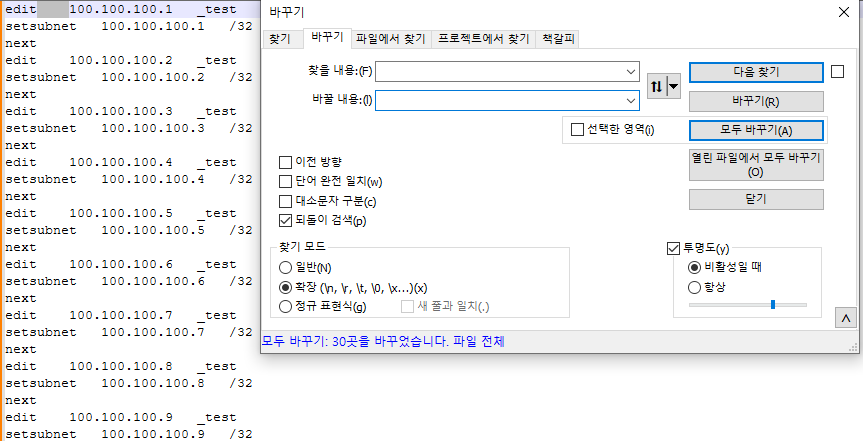
Task: Click the 'next' line below setsubnet 100.100.100.1
Action: (x=20, y=43)
